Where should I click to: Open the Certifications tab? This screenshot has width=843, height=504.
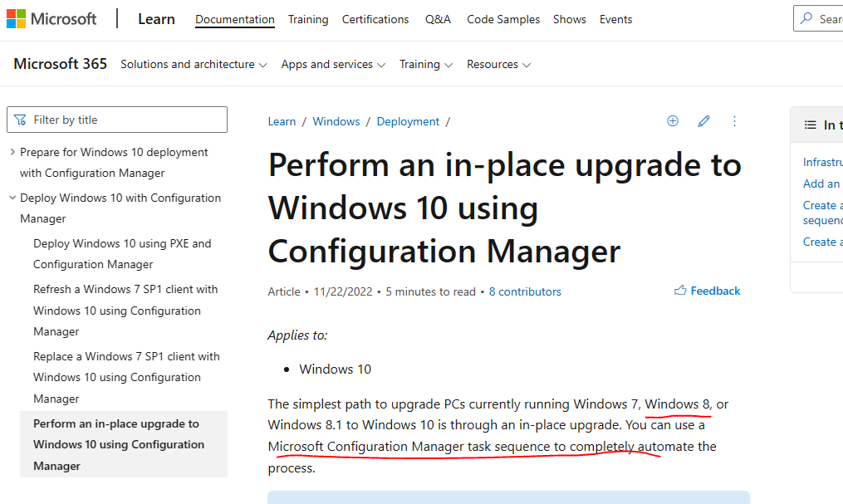[x=375, y=19]
